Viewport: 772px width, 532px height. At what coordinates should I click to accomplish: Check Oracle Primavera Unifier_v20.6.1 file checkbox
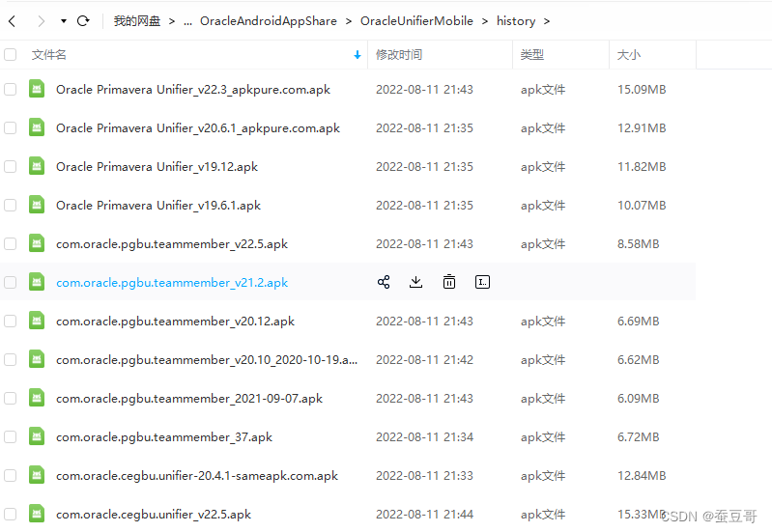point(10,128)
